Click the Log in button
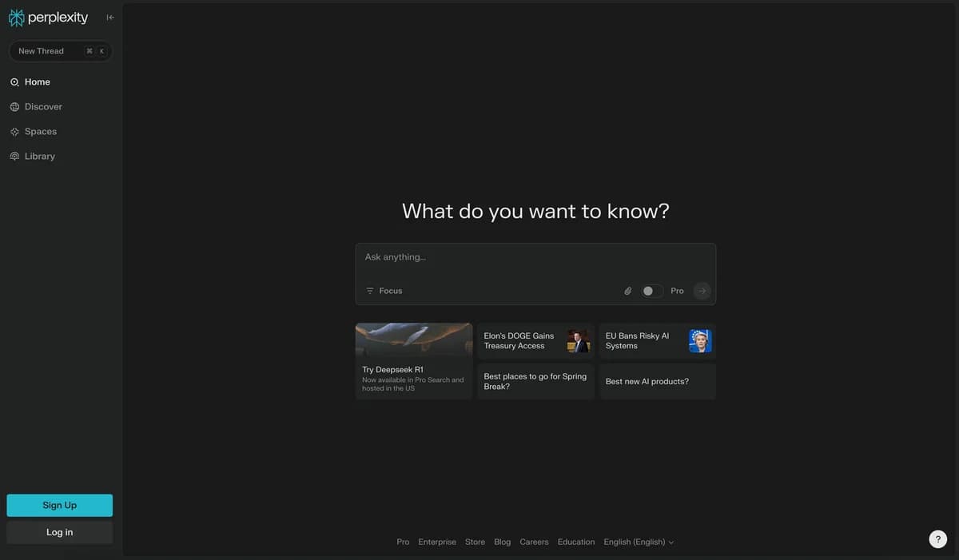Viewport: 959px width, 560px height. [x=60, y=532]
